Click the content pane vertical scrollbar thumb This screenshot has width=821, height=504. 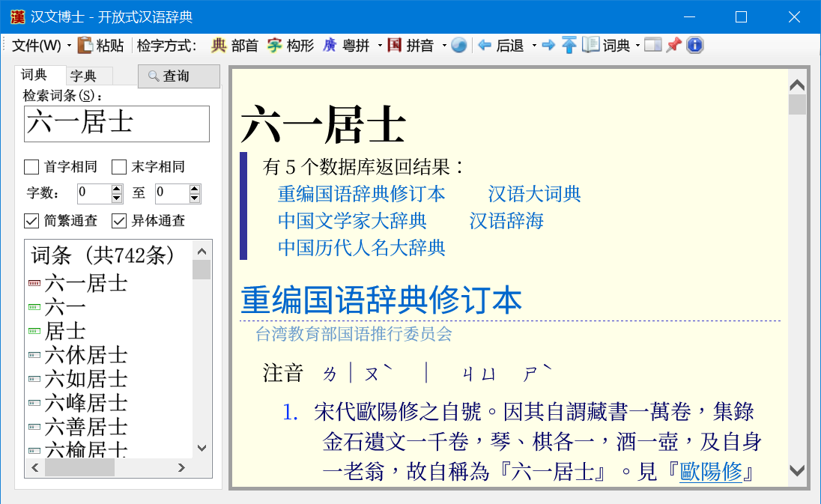point(797,105)
